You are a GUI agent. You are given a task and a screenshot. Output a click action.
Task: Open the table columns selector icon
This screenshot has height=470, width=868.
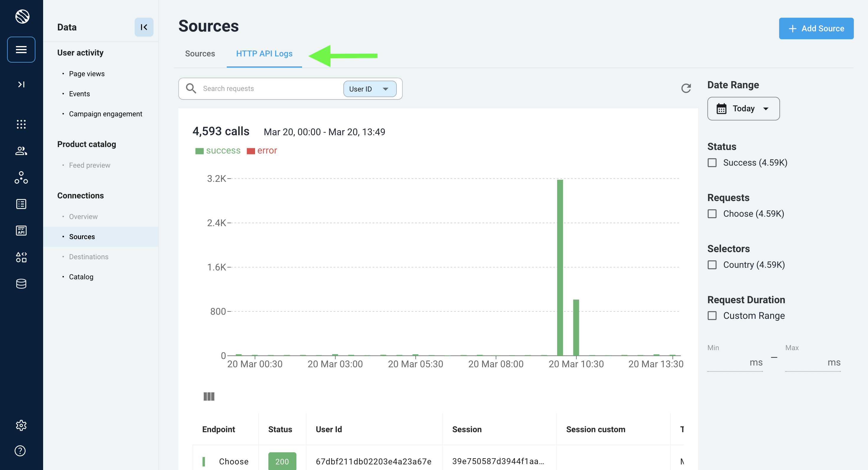point(209,396)
